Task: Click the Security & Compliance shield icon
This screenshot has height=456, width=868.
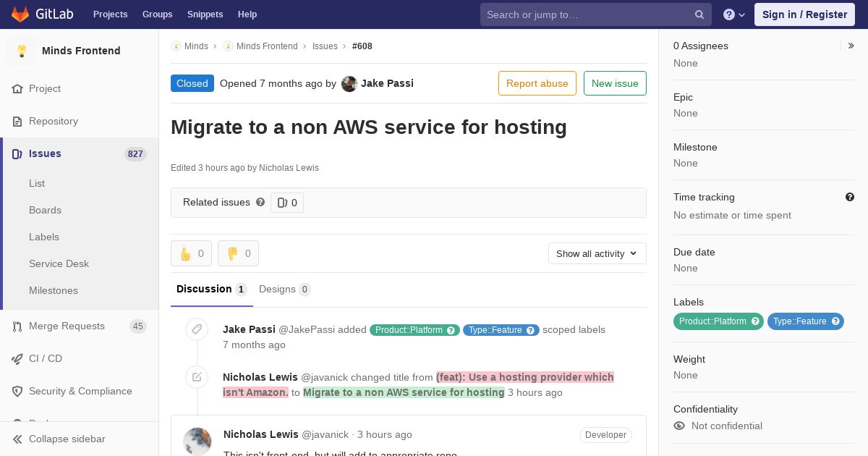Action: (x=17, y=391)
